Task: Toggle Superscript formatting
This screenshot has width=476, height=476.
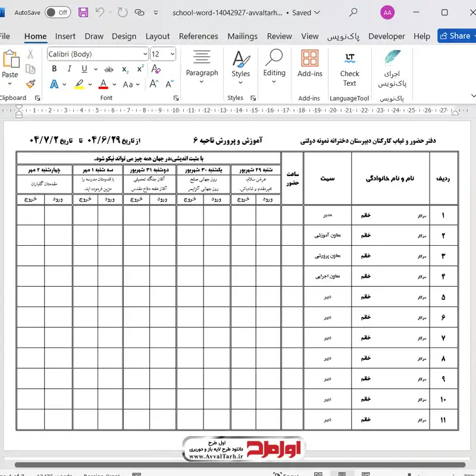Action: [x=140, y=69]
